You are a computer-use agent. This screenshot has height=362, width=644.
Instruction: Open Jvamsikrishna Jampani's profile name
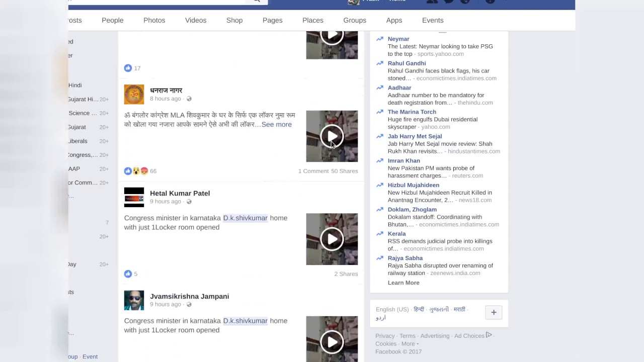click(190, 296)
